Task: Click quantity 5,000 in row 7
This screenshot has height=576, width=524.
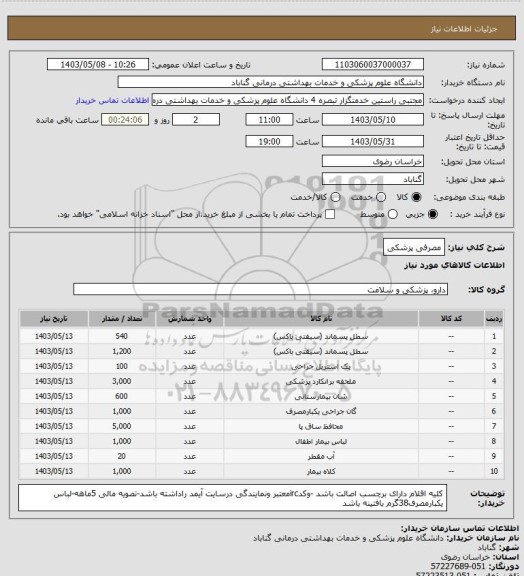Action: [x=122, y=426]
